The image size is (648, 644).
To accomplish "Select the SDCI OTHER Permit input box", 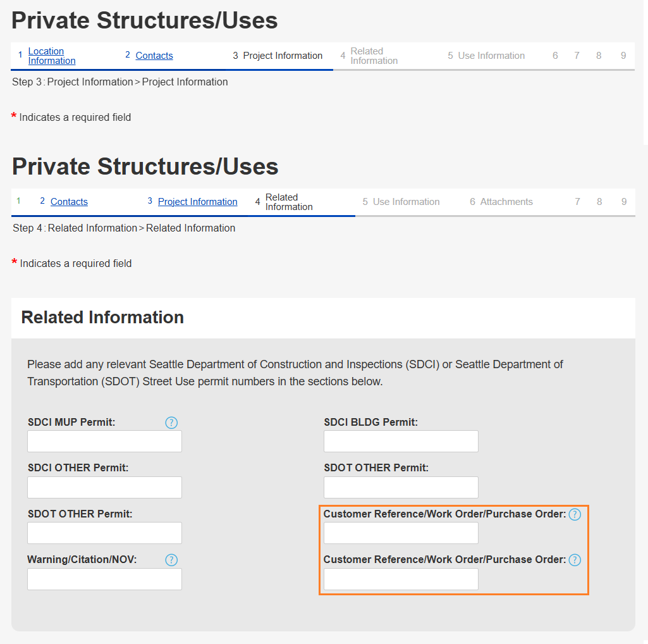I will (104, 487).
